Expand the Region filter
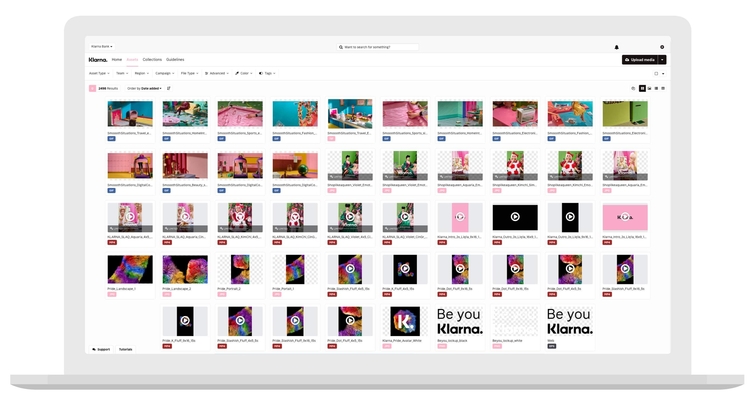This screenshot has width=755, height=404. (142, 74)
